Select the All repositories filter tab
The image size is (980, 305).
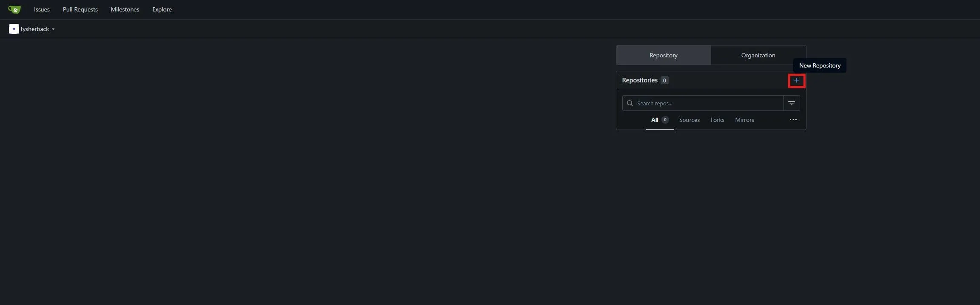tap(660, 120)
